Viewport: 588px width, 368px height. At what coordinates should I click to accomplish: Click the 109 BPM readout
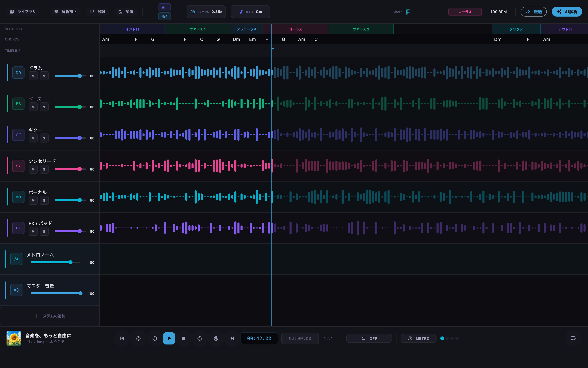pyautogui.click(x=498, y=12)
